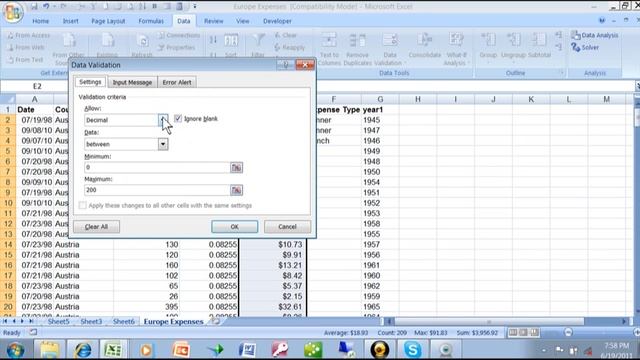The width and height of the screenshot is (640, 360).
Task: Open the Allow dropdown showing Decimal
Action: 163,120
